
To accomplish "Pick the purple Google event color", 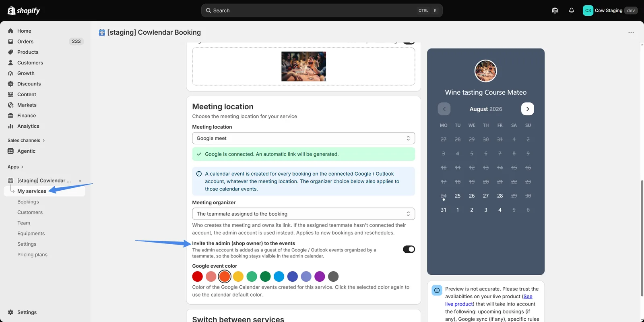I will coord(320,276).
